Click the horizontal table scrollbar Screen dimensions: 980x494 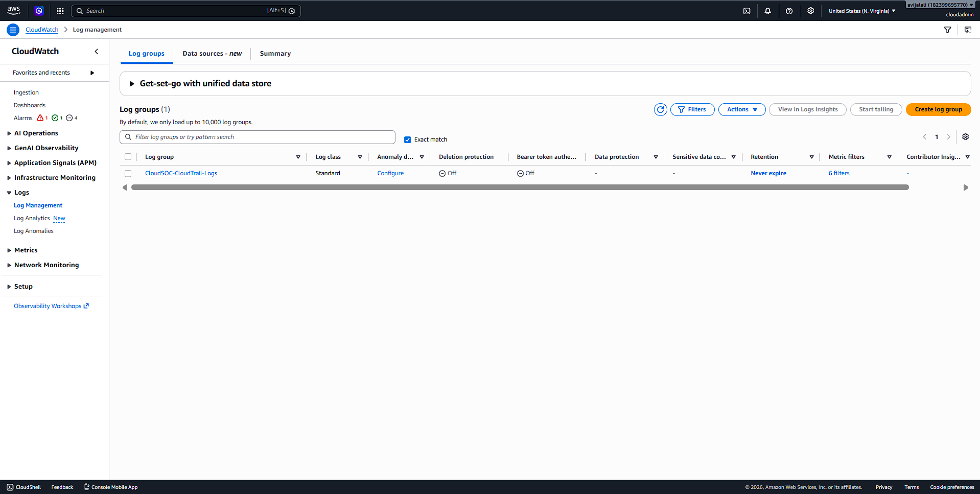520,187
